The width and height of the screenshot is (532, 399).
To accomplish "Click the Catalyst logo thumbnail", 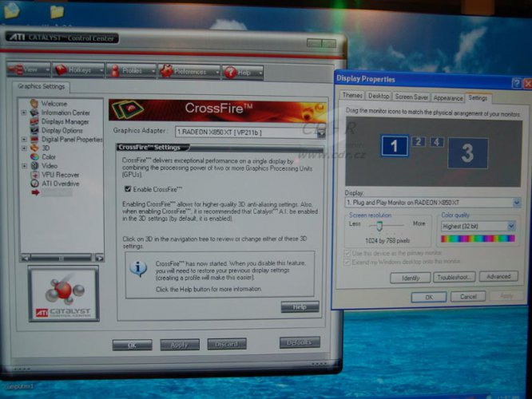I will (64, 294).
